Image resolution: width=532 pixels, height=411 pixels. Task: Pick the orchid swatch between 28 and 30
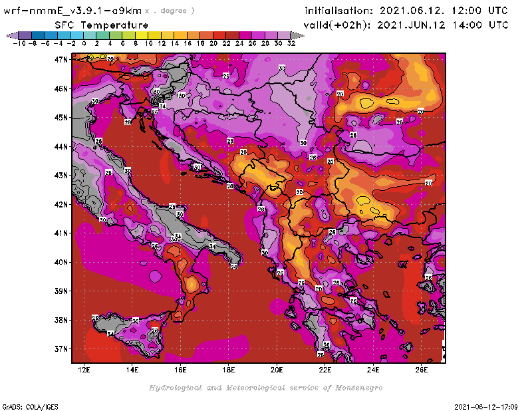271,35
